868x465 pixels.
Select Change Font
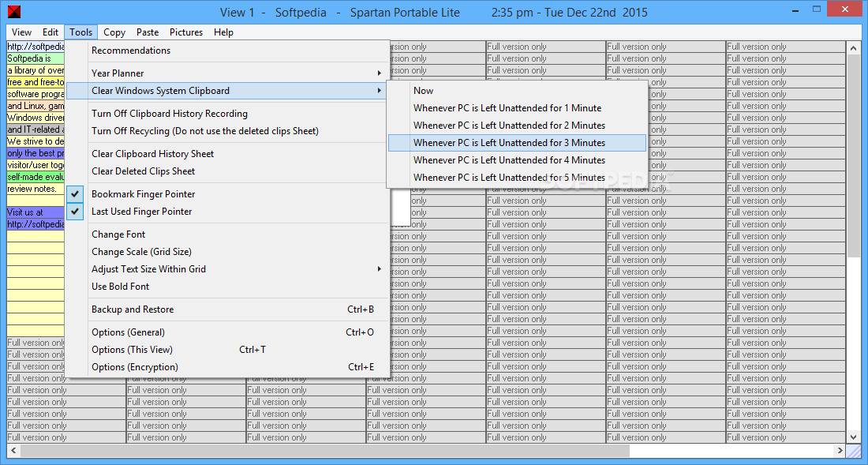pos(227,234)
